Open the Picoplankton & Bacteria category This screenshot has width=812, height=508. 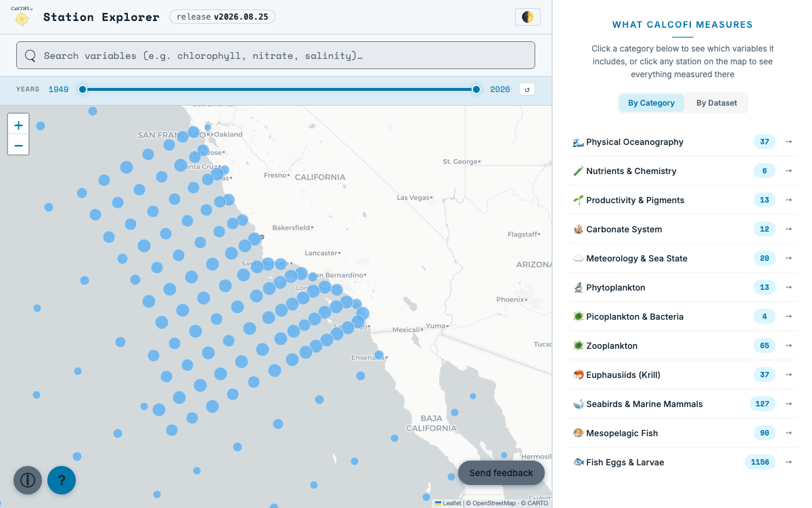682,316
